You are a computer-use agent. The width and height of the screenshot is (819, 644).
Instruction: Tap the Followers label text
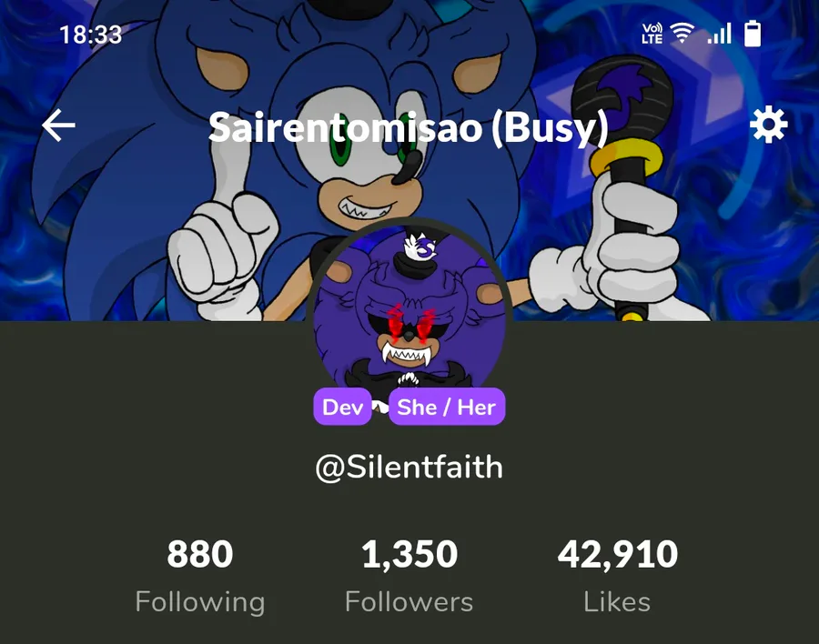click(409, 602)
